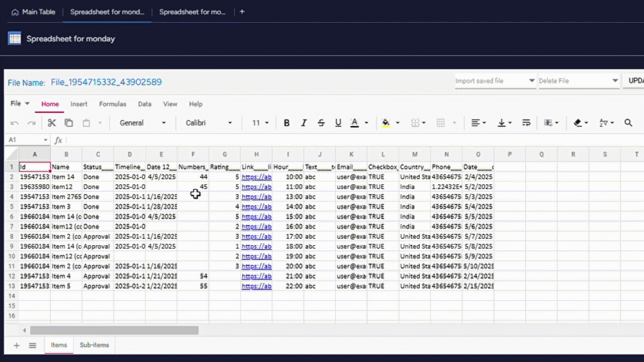Click the borders icon

pyautogui.click(x=415, y=123)
